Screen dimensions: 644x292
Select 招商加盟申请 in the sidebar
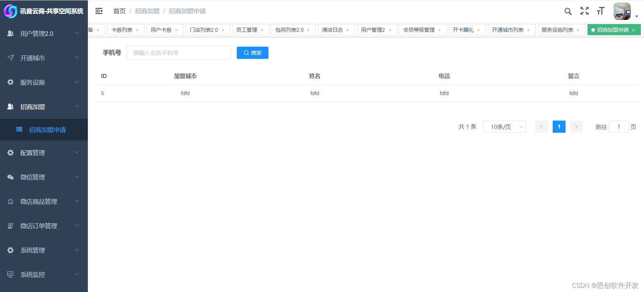coord(44,130)
